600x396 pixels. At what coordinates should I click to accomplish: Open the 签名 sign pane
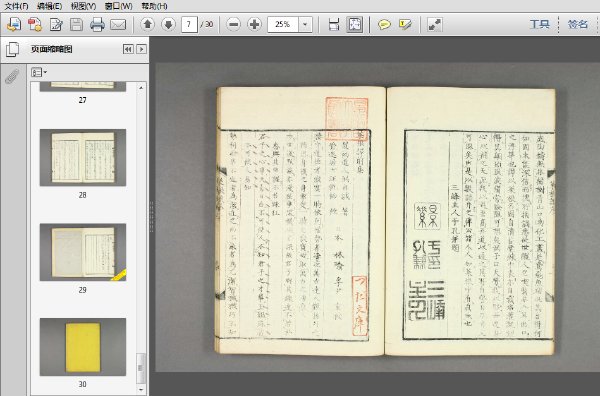click(577, 24)
